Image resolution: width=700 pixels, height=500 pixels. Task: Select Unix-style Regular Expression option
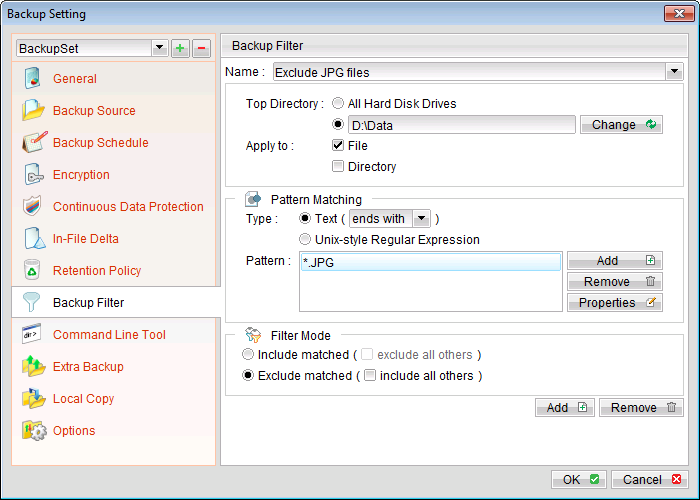click(x=305, y=239)
